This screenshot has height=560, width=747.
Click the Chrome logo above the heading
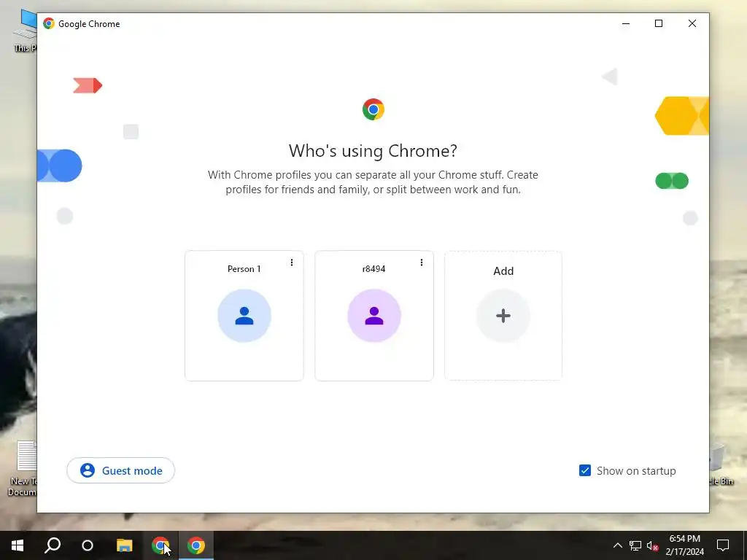pos(373,109)
